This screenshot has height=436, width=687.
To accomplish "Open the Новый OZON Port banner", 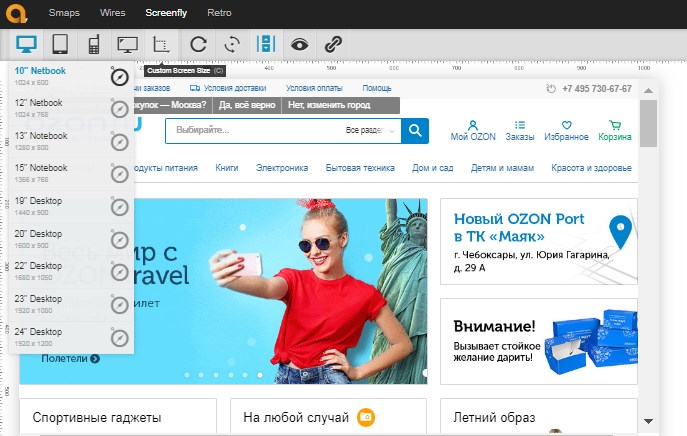I will point(538,241).
